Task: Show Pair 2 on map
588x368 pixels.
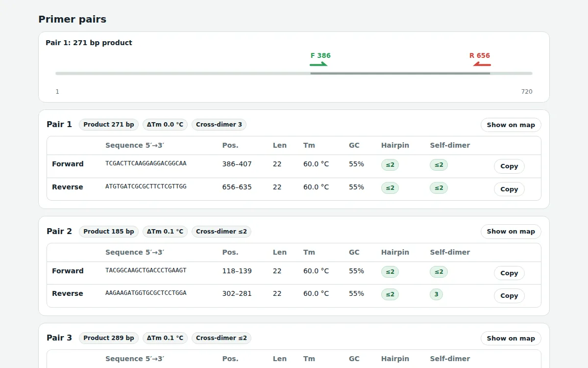Action: [511, 231]
